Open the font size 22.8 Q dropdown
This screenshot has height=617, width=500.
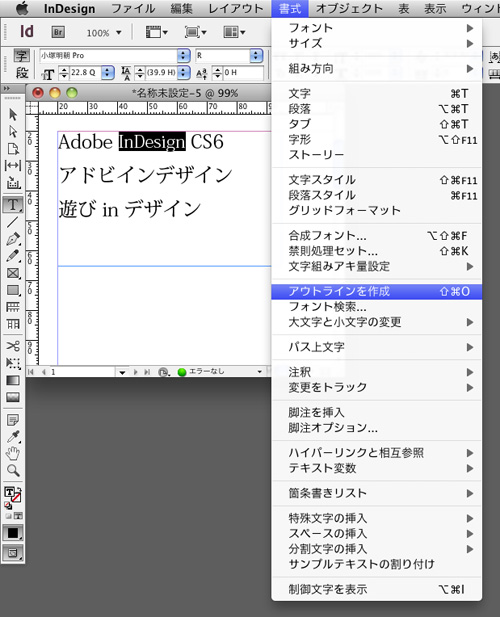[108, 73]
